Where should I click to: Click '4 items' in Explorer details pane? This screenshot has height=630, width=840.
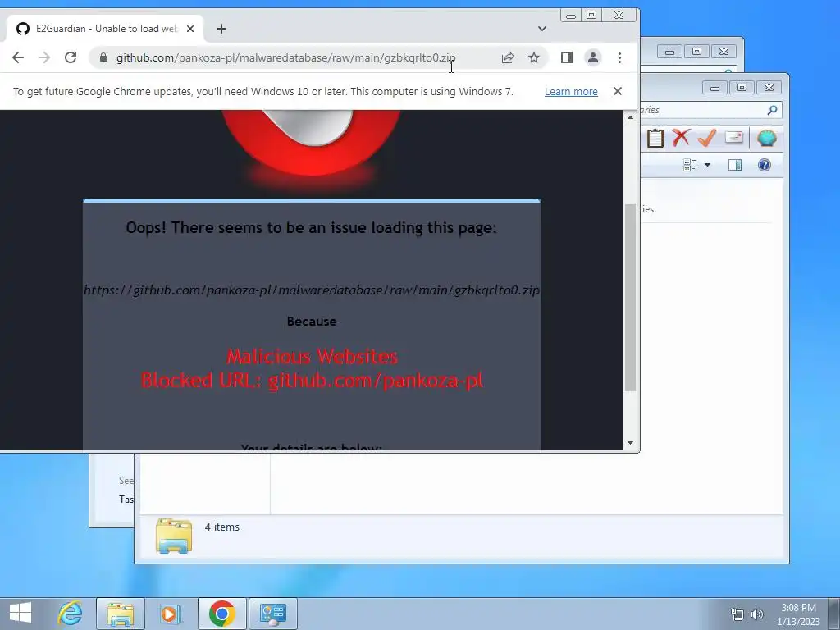click(x=221, y=527)
